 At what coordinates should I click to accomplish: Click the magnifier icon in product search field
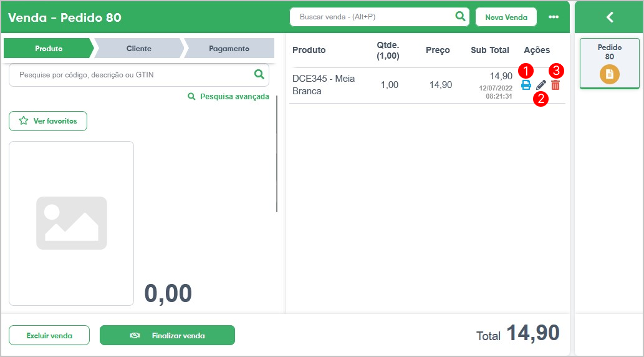(x=259, y=74)
